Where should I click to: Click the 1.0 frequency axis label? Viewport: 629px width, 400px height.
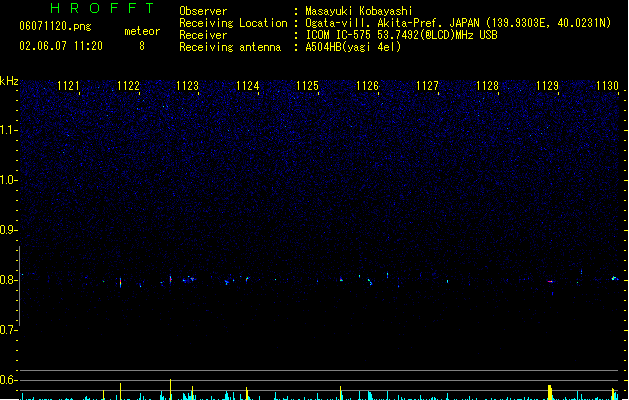(8, 180)
